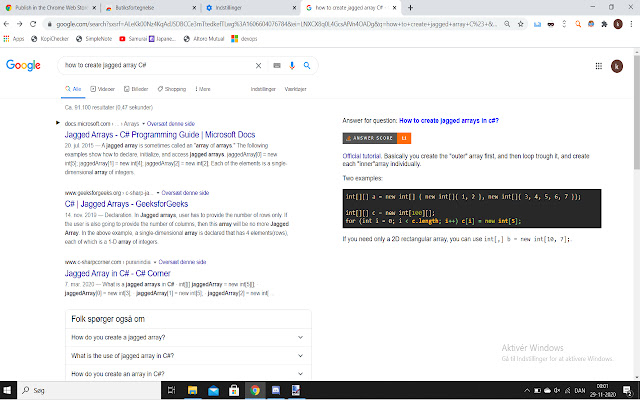
Task: Open the GeeksforGeeks Jagged Arrays result
Action: click(x=126, y=204)
